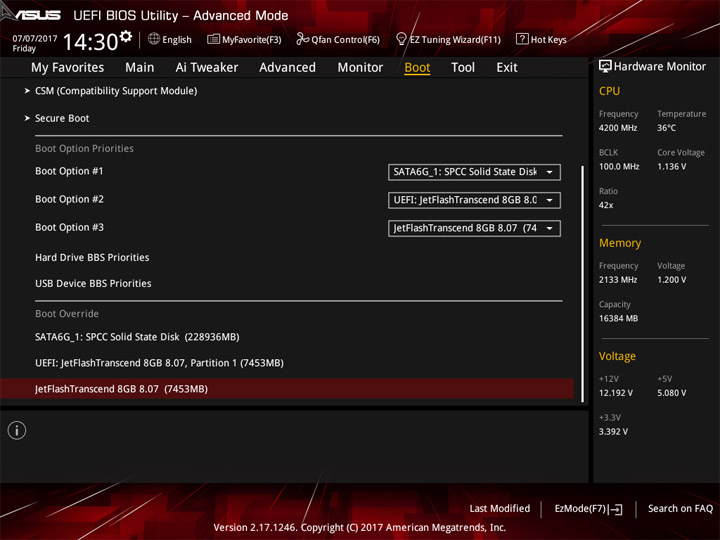
Task: Open Hot Keys label
Action: (549, 40)
